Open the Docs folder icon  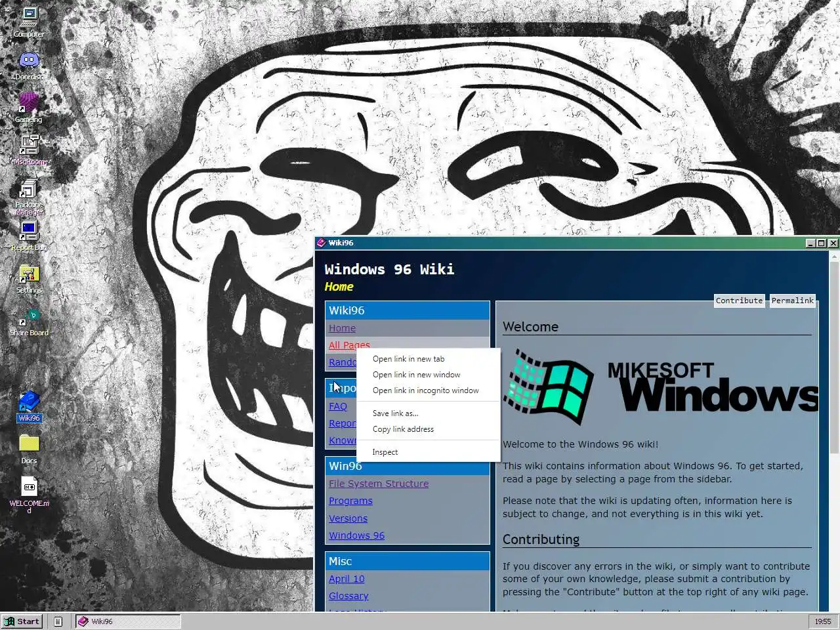tap(29, 450)
